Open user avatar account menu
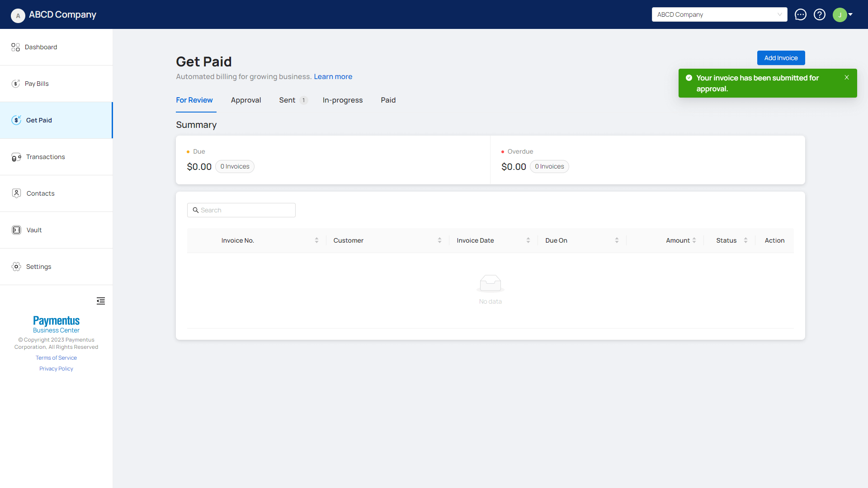This screenshot has height=488, width=868. click(843, 14)
